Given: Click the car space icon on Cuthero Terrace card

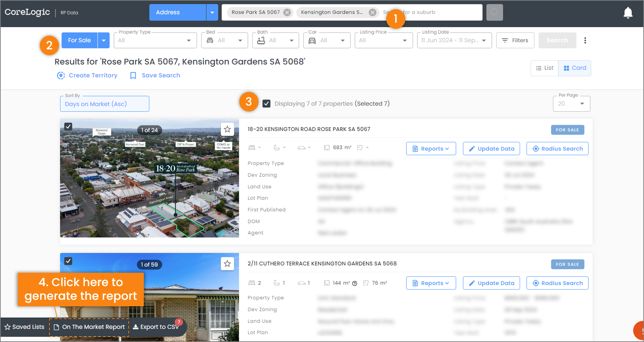Looking at the screenshot, I should 301,283.
